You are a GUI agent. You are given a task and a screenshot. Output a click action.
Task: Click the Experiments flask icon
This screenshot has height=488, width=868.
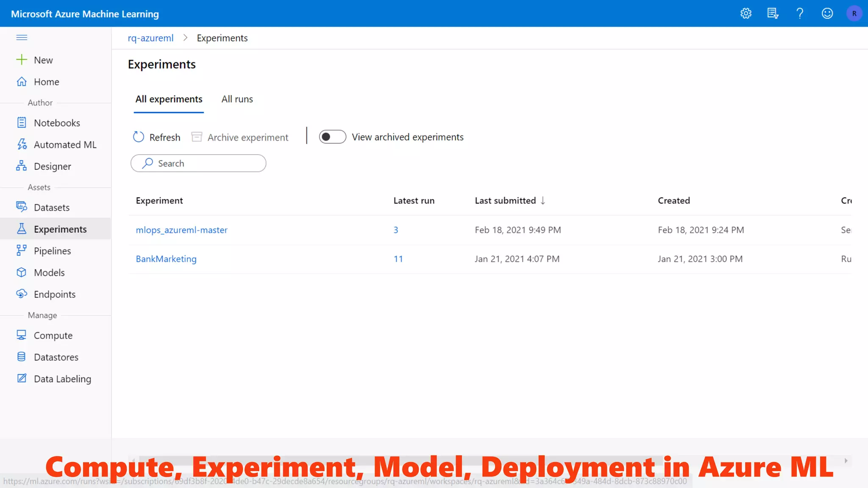pyautogui.click(x=22, y=229)
